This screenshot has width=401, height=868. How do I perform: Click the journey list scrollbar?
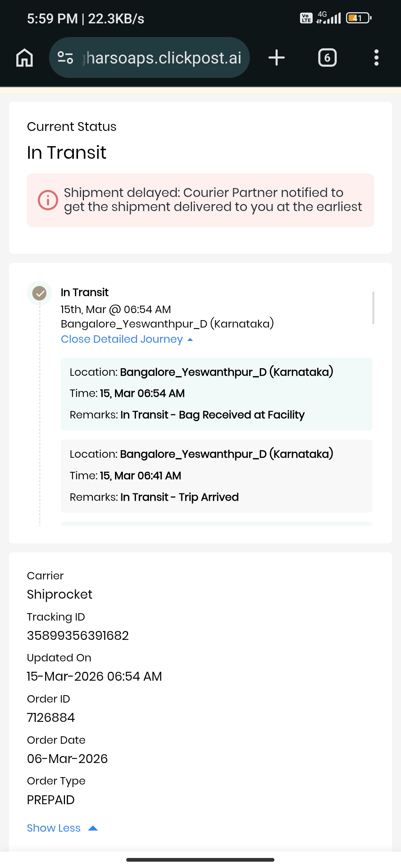tap(373, 308)
